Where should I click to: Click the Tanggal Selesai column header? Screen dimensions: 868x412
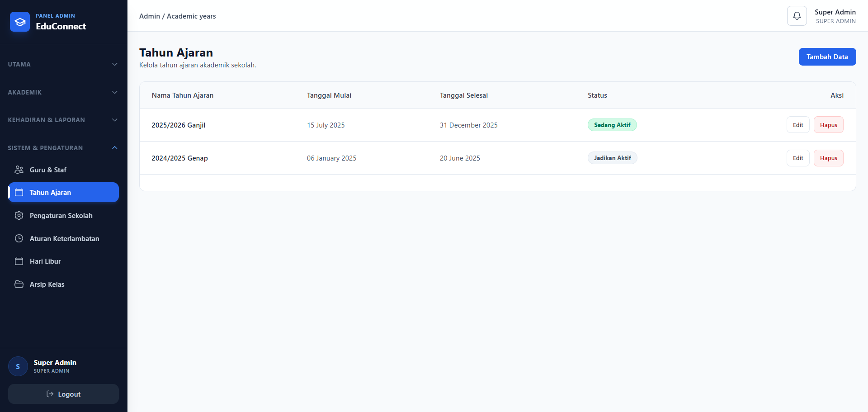tap(464, 95)
